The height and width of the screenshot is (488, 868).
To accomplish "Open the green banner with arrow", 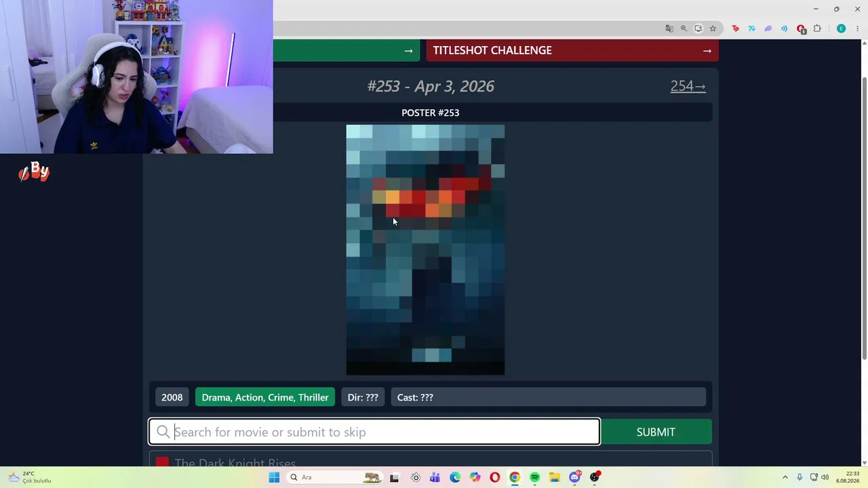I will (347, 50).
